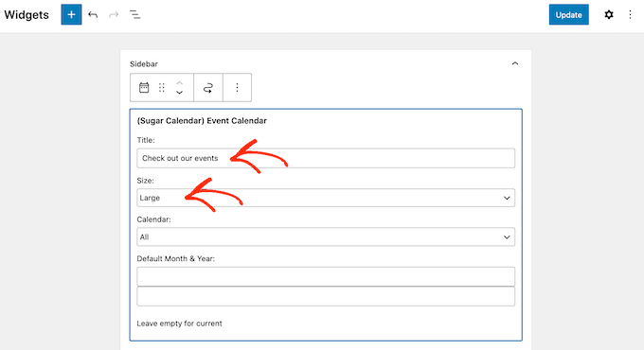Click the Sidebar heading text

pos(144,64)
